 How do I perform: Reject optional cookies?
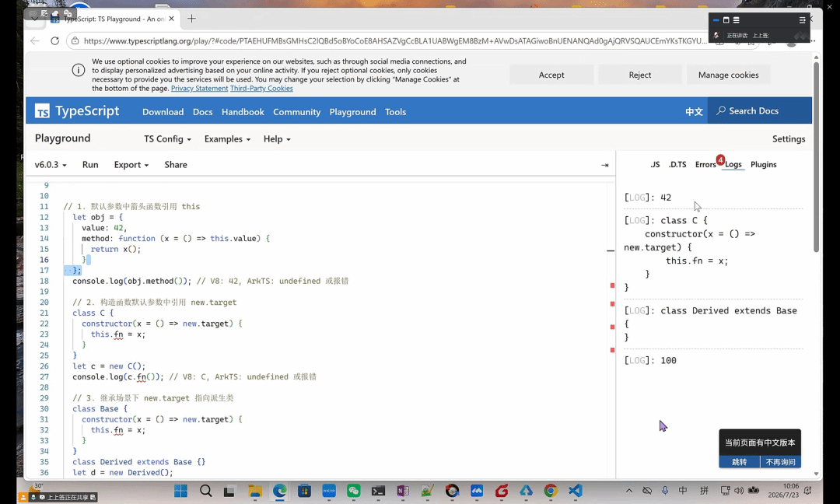tap(639, 75)
